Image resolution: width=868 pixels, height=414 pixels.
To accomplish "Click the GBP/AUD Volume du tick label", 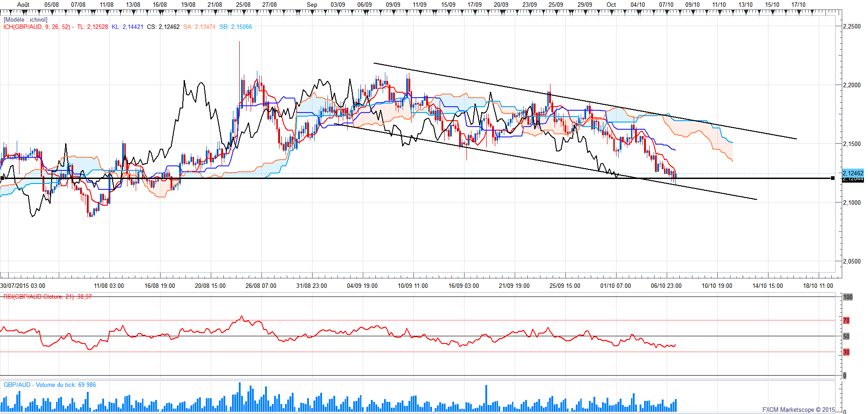I will [x=50, y=385].
